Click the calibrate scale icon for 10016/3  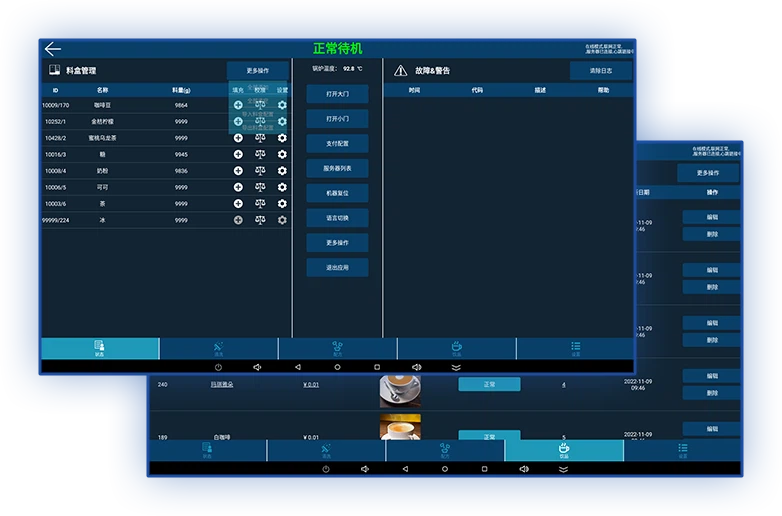pyautogui.click(x=260, y=155)
